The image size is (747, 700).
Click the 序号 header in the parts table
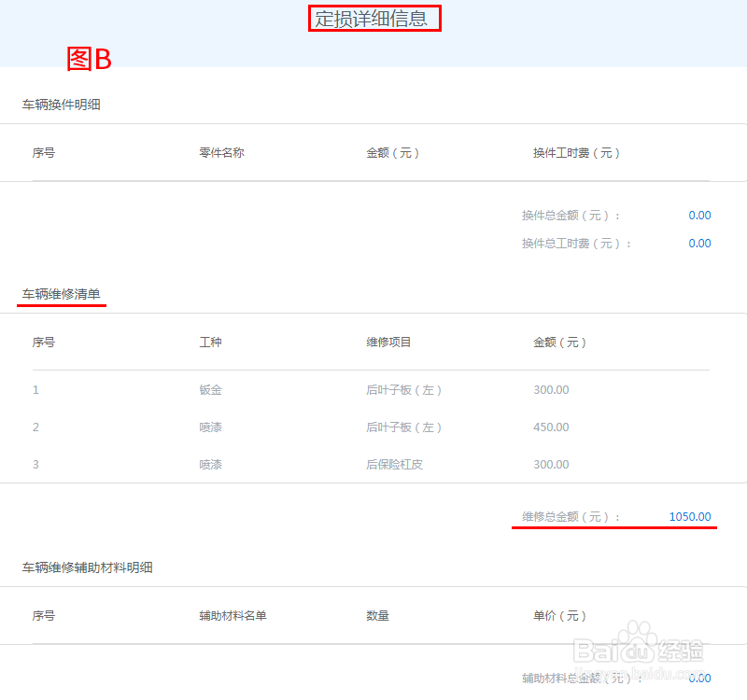coord(43,153)
